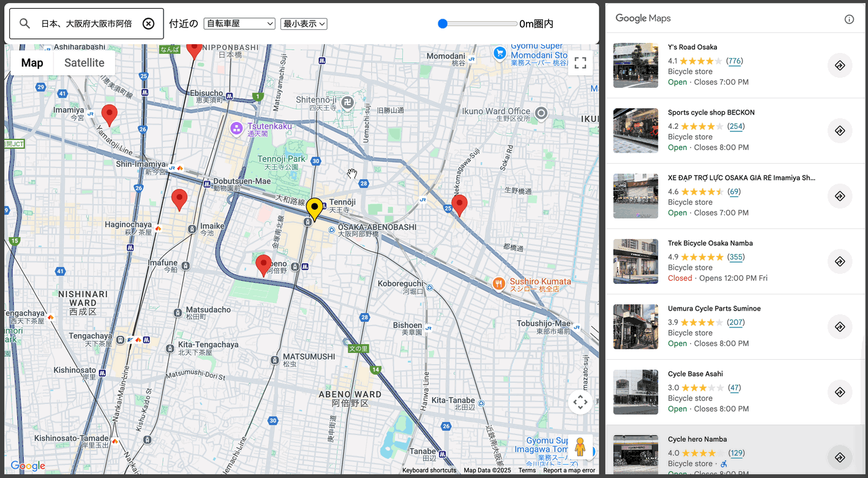Get directions to Sports cycle shop BECKON
868x478 pixels.
(840, 131)
